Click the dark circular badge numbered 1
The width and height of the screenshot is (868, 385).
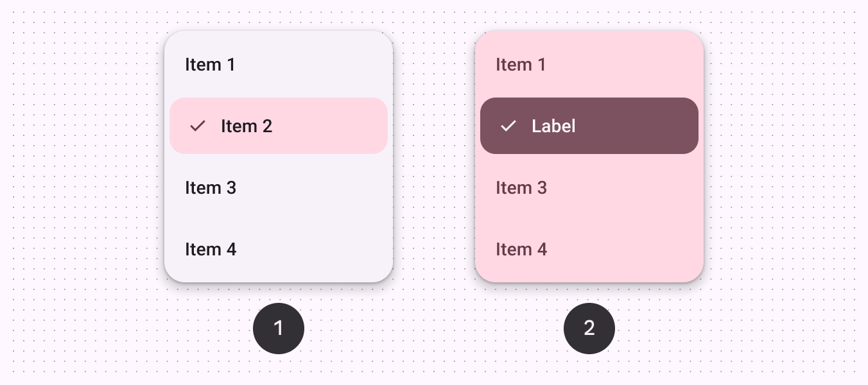[x=279, y=329]
